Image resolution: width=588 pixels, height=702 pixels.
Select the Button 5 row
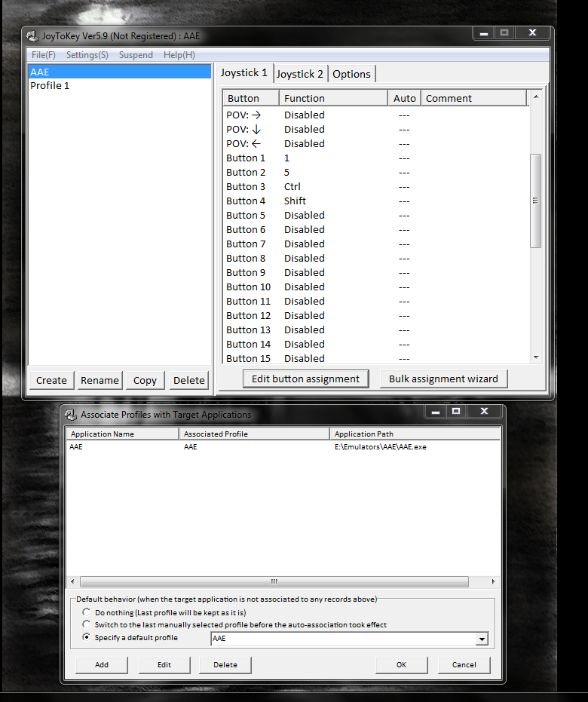[x=376, y=216]
